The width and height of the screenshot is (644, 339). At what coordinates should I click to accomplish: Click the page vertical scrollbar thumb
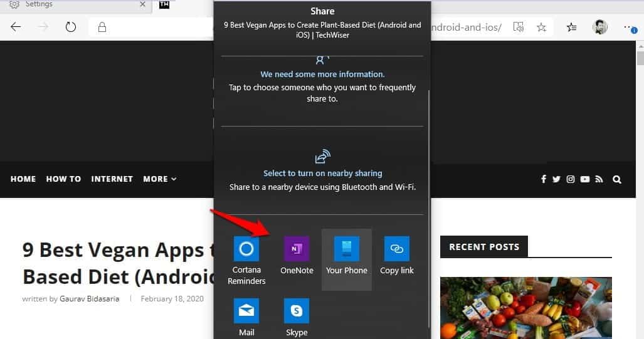coord(640,58)
